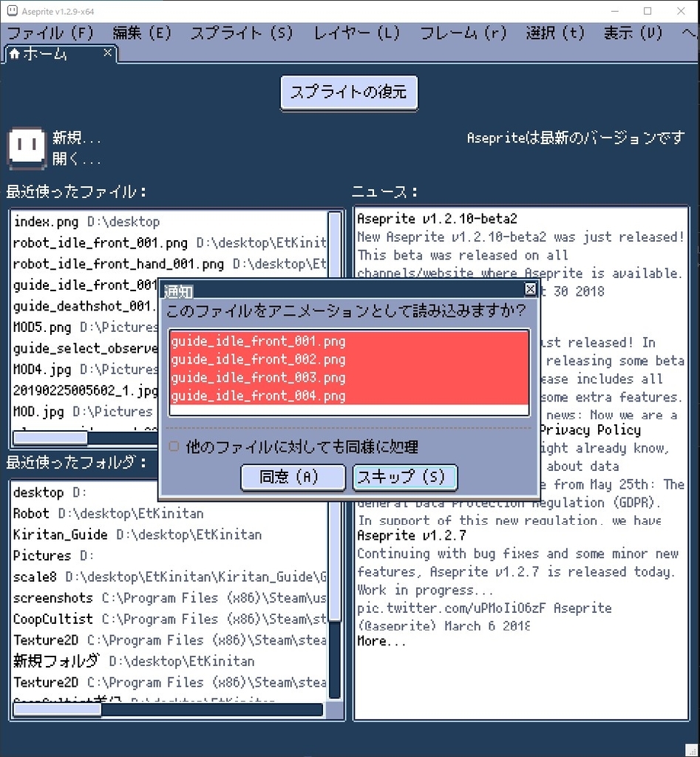
Task: Open recent file MOD4.jpg
Action: (85, 370)
